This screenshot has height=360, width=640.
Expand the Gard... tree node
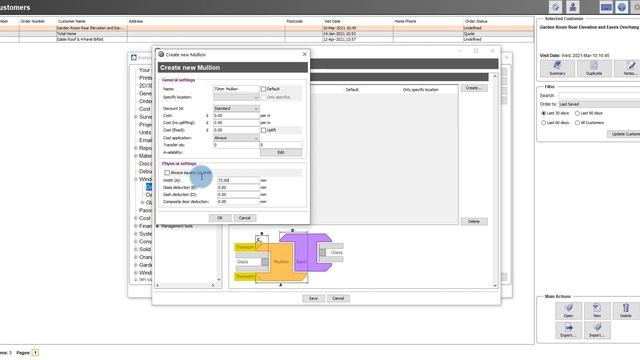click(x=136, y=265)
